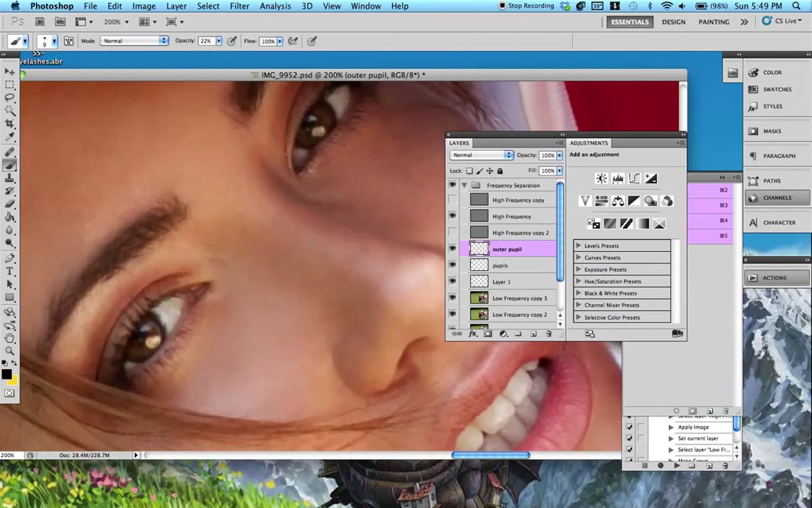Viewport: 812px width, 508px height.
Task: Add layer mask in Layers panel
Action: 488,334
